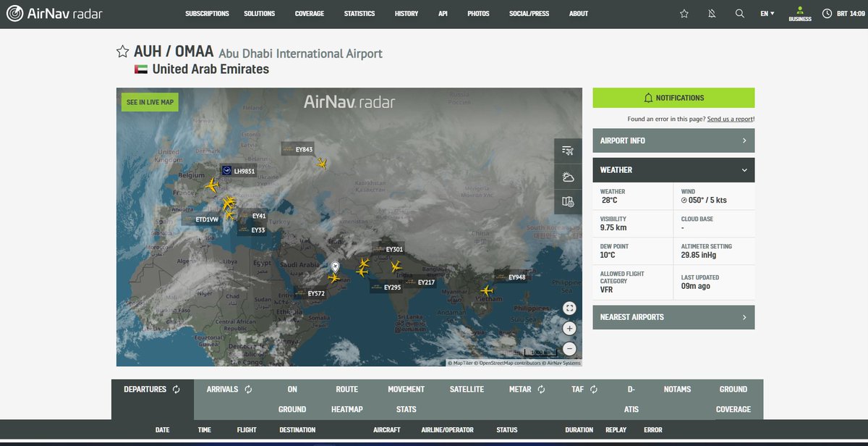Open the EN language dropdown
The height and width of the screenshot is (446, 868).
pos(767,14)
